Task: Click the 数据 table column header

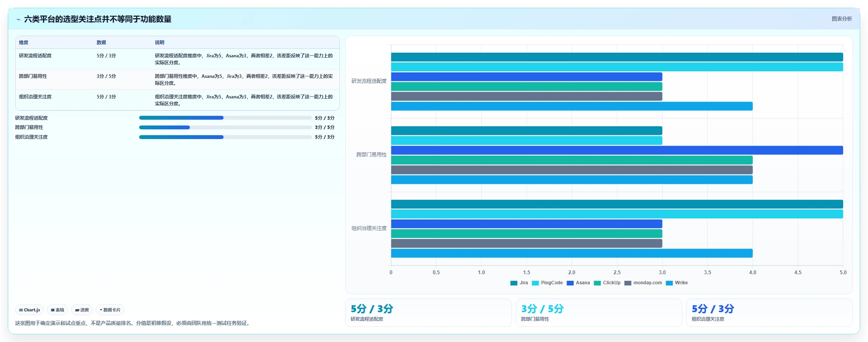Action: pyautogui.click(x=101, y=43)
